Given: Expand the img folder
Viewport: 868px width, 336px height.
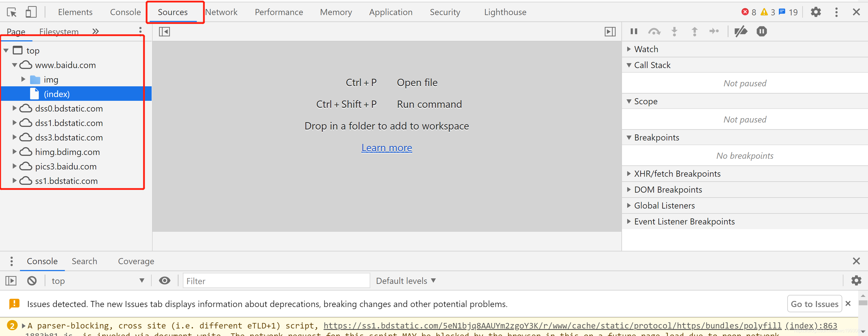Looking at the screenshot, I should (x=23, y=79).
